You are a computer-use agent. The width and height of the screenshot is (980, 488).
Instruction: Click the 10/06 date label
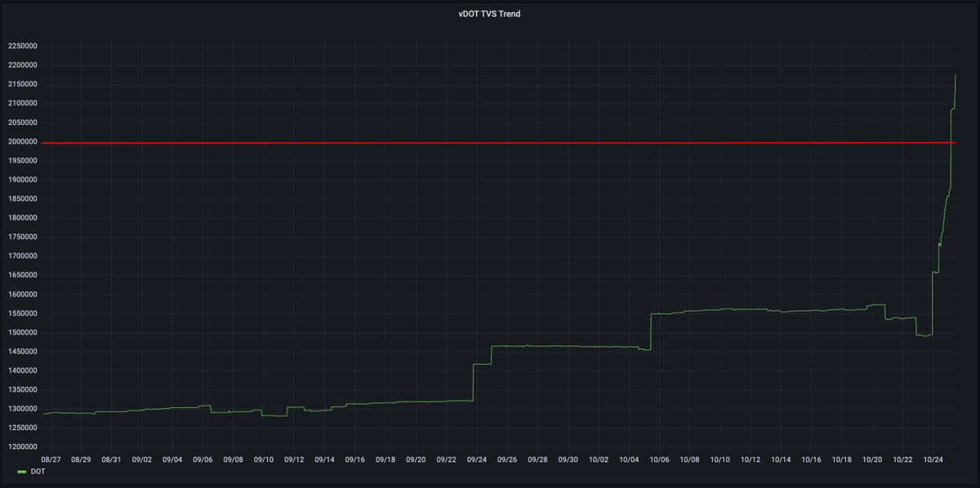click(660, 459)
